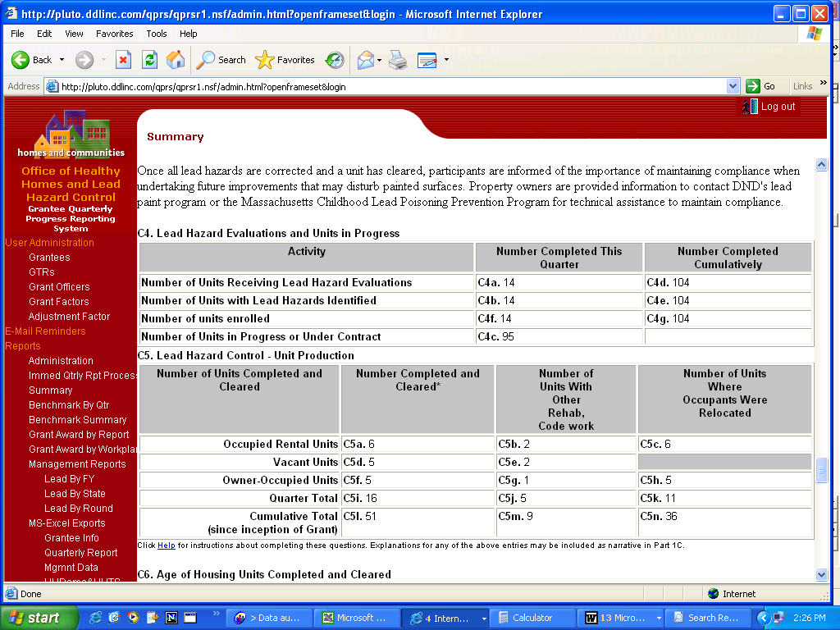Expand hidden quick launch icons chevron
The image size is (840, 630).
(x=216, y=613)
